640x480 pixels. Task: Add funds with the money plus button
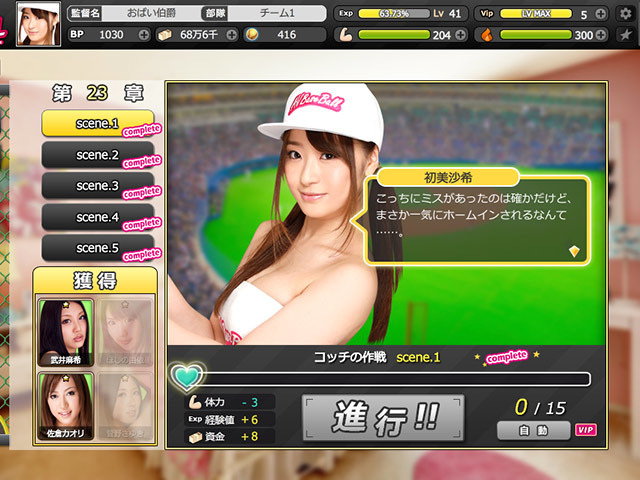coord(232,35)
